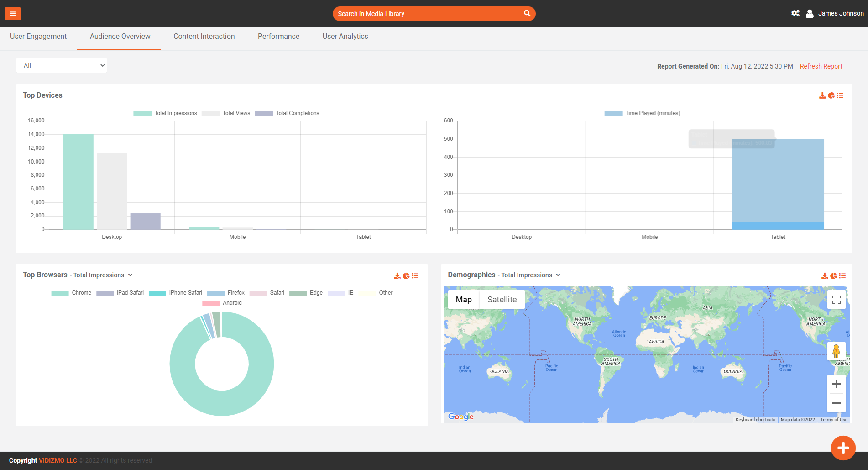This screenshot has width=868, height=470.
Task: Switch to the Content Interaction tab
Action: [204, 37]
